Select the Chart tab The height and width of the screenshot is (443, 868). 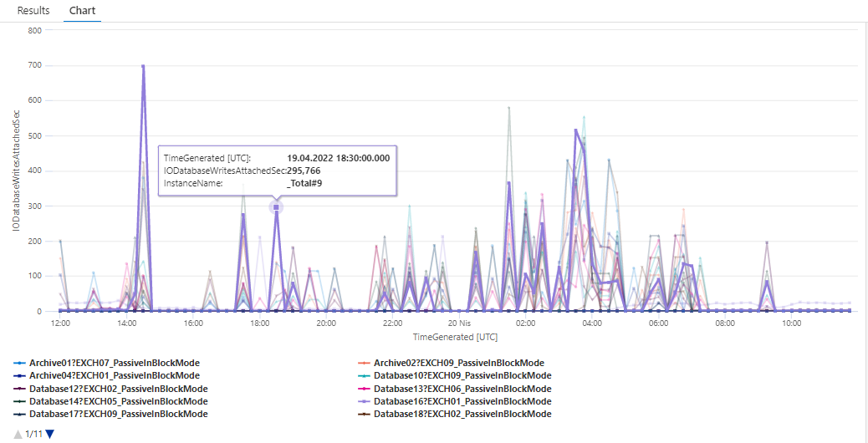[82, 11]
